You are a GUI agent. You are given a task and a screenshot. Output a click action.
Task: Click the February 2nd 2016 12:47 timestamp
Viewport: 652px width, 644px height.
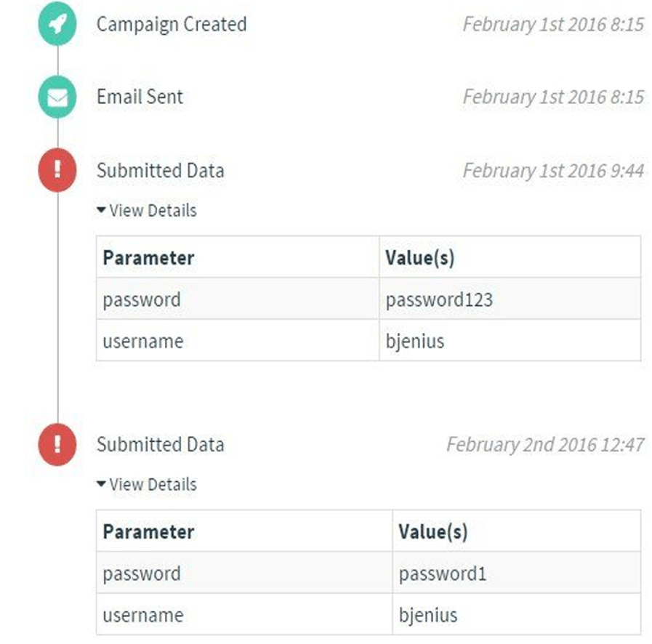point(544,445)
